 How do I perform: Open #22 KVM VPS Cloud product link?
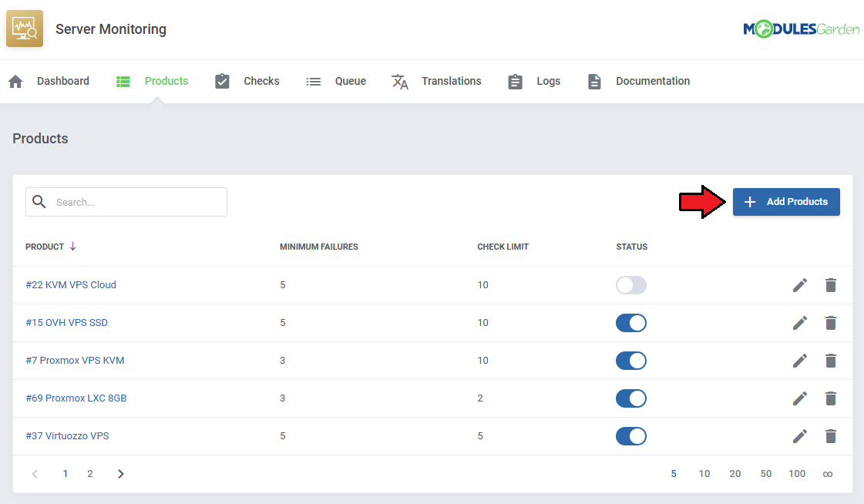pyautogui.click(x=71, y=285)
